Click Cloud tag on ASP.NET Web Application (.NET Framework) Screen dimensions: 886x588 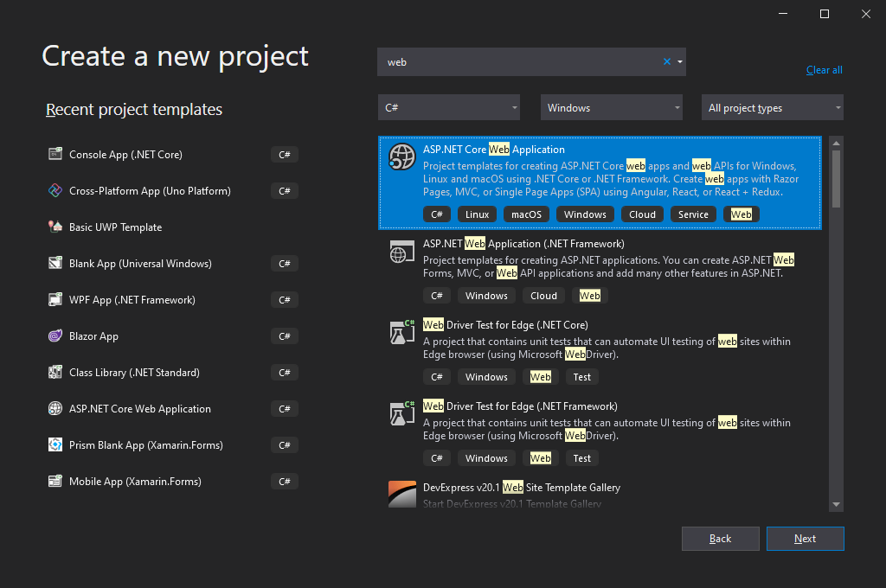(x=543, y=296)
